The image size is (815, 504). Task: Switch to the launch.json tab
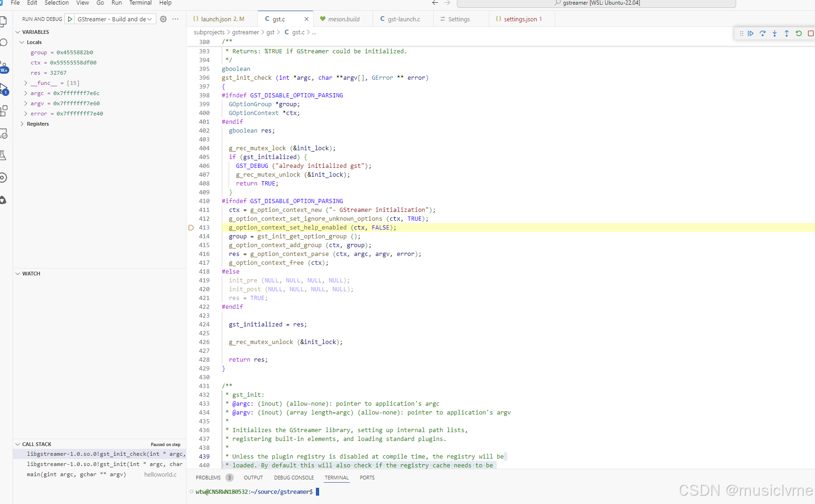point(222,19)
